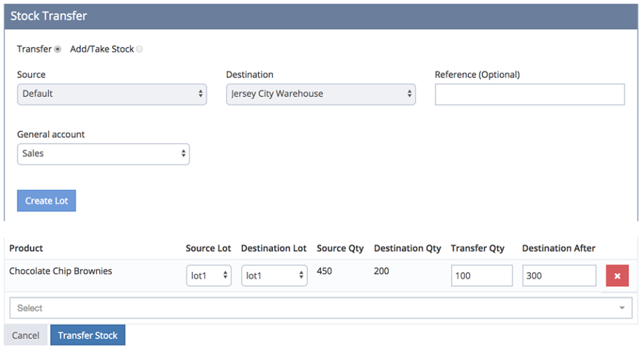Click the Stock Transfer header title
Image resolution: width=644 pixels, height=352 pixels.
coord(49,15)
